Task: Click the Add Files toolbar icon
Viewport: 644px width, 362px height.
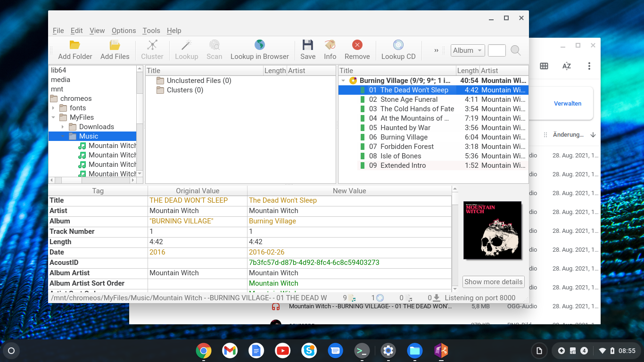Action: tap(115, 45)
